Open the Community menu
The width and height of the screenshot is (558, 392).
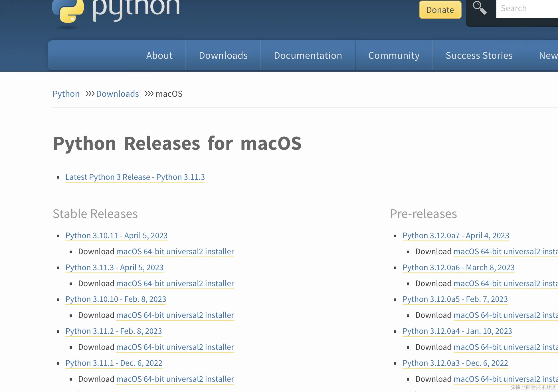point(394,55)
